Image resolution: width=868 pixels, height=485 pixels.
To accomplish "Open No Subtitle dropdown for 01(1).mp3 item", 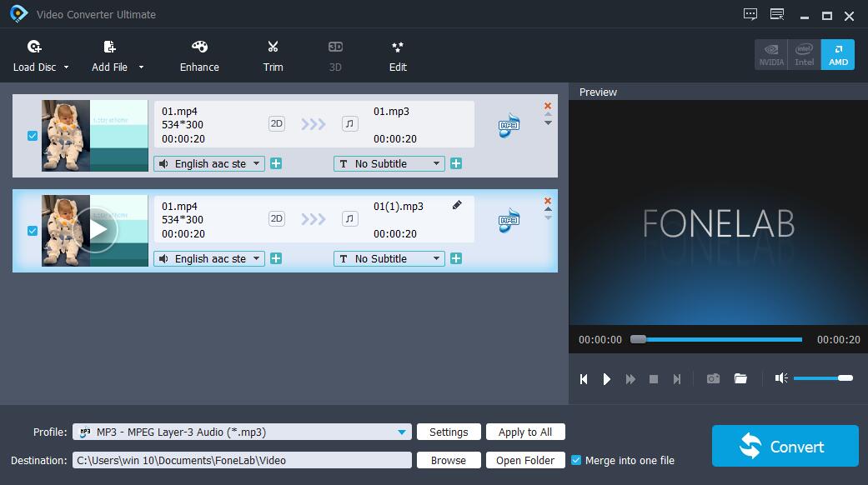I will pos(389,259).
